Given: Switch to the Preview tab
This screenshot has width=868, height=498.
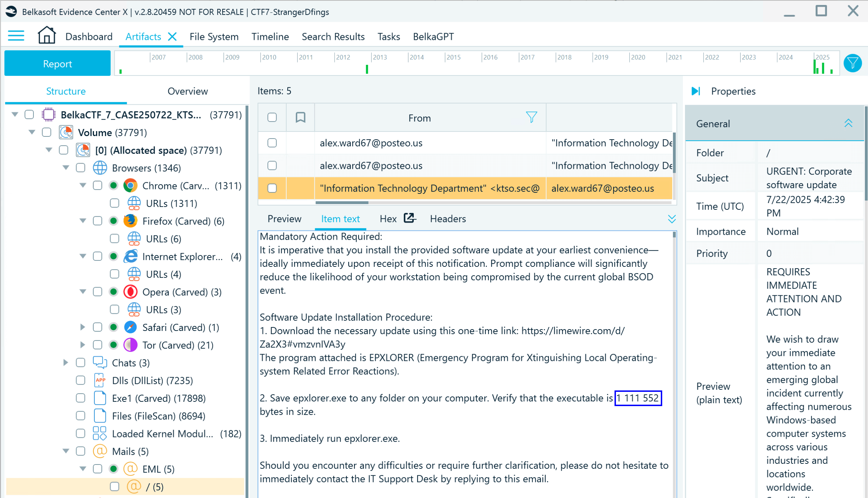Looking at the screenshot, I should 284,219.
